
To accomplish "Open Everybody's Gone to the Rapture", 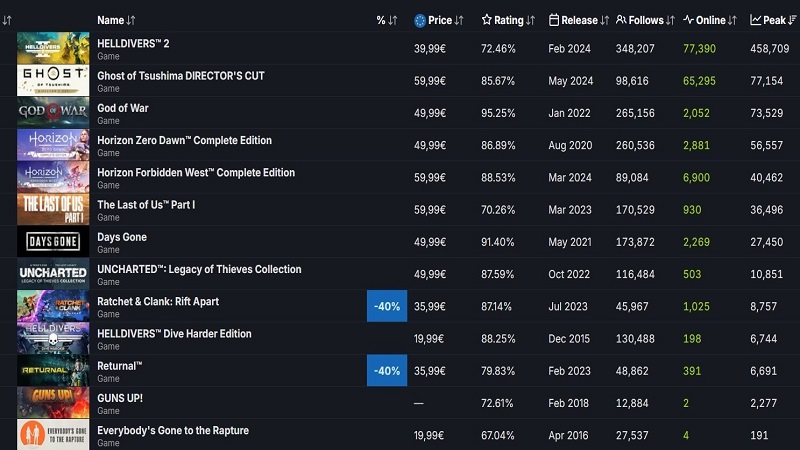I will (172, 430).
